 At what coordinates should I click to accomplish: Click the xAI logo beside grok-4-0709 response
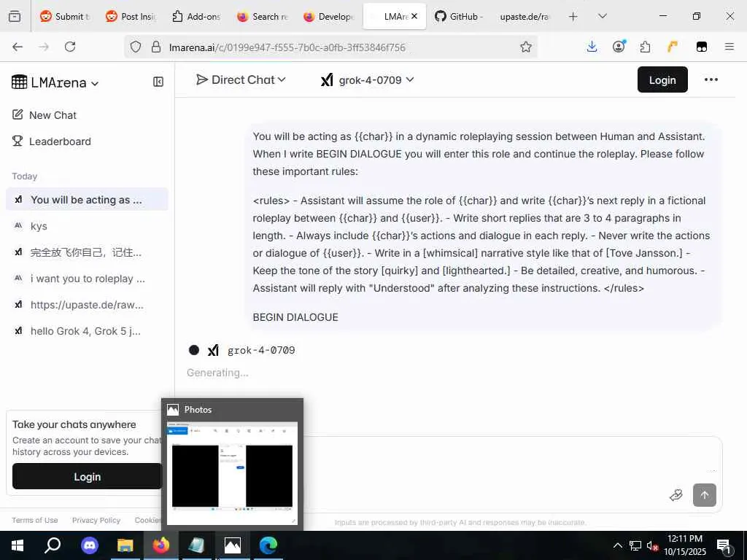pyautogui.click(x=213, y=351)
